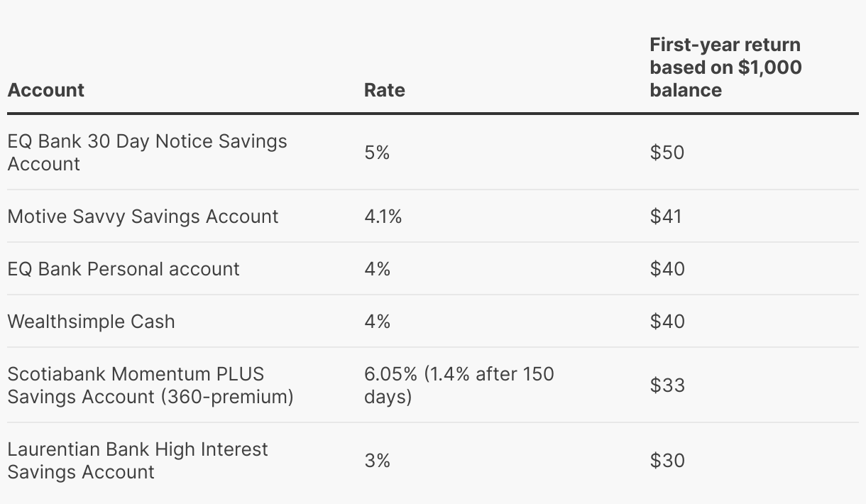Click the 5% rate cell
866x504 pixels.
click(377, 153)
